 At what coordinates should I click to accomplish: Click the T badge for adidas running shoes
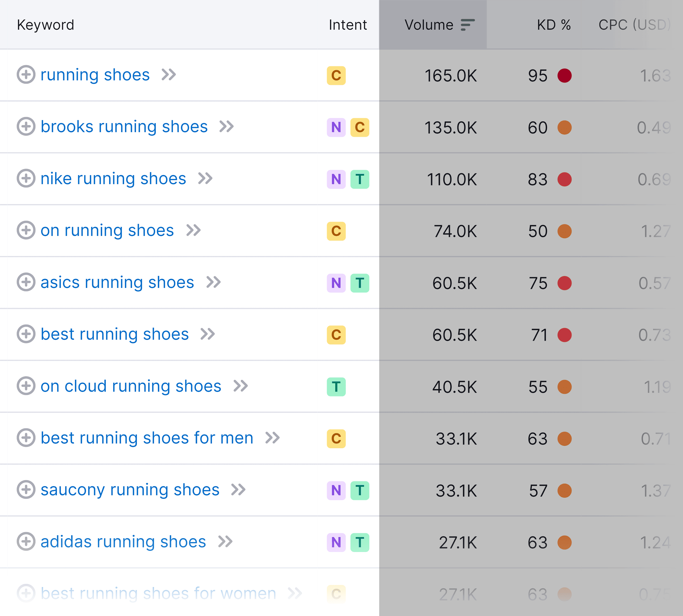click(360, 542)
